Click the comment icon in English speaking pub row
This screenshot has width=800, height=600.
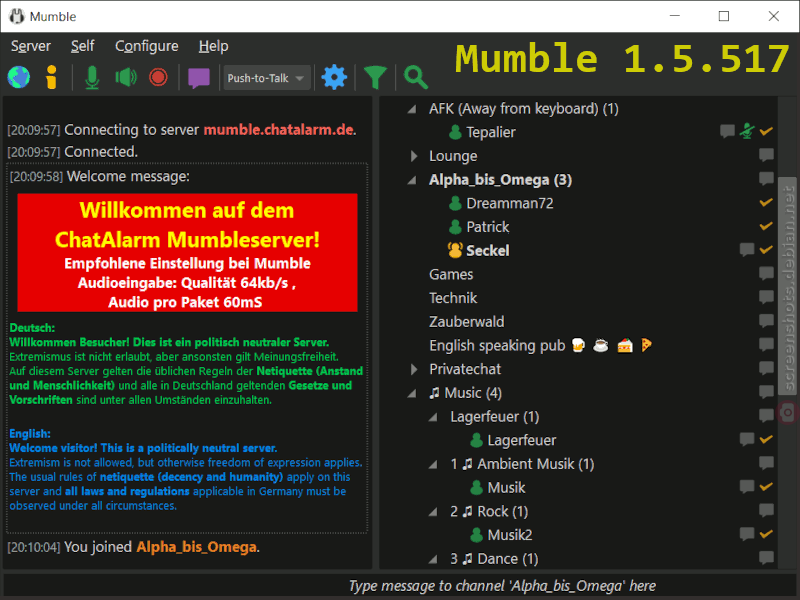tap(766, 344)
